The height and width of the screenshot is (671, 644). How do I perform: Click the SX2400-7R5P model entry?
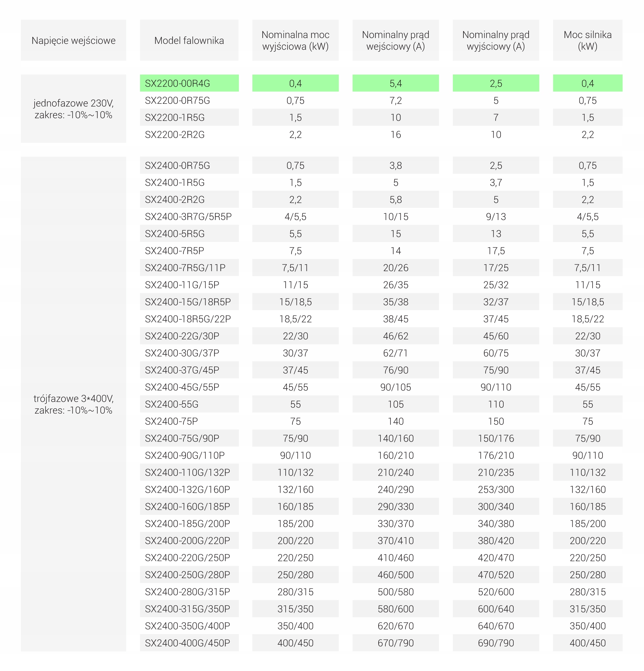(x=174, y=251)
